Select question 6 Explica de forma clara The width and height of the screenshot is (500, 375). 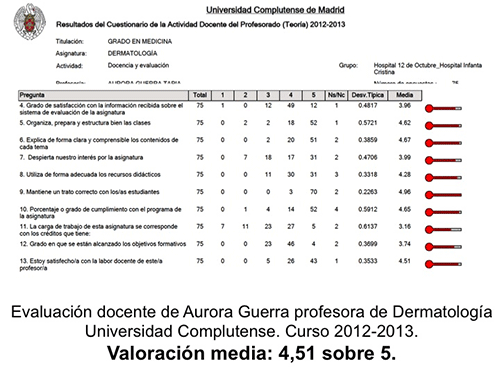tap(99, 143)
